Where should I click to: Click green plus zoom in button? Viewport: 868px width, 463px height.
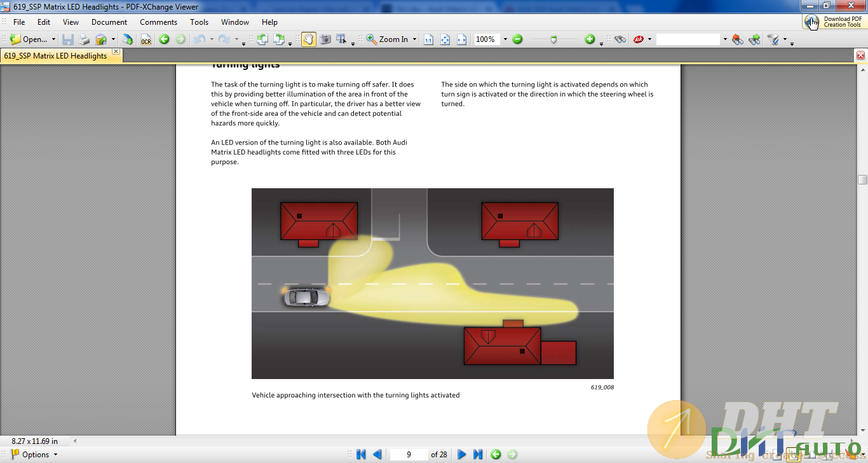coord(590,39)
